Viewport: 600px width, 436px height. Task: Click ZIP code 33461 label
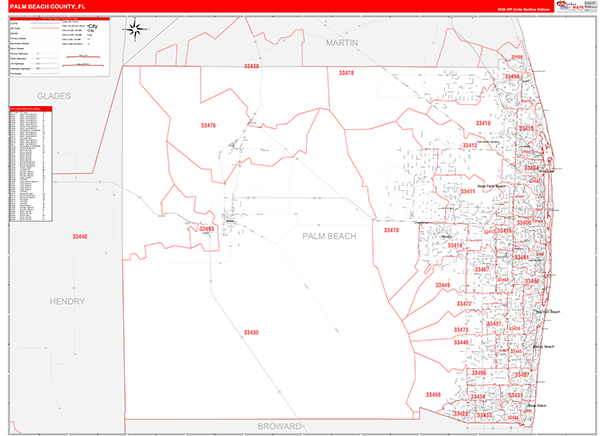pos(521,257)
